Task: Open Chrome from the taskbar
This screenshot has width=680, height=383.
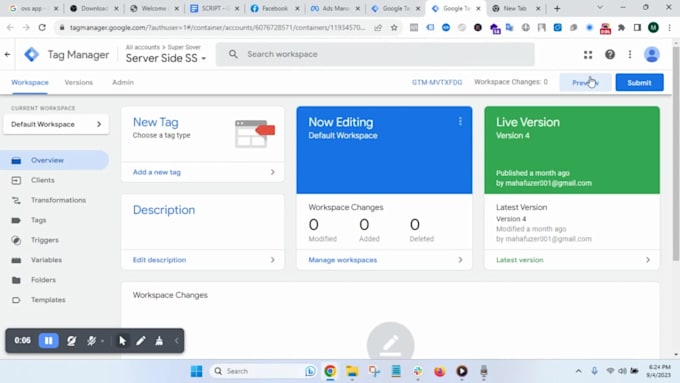Action: [330, 371]
